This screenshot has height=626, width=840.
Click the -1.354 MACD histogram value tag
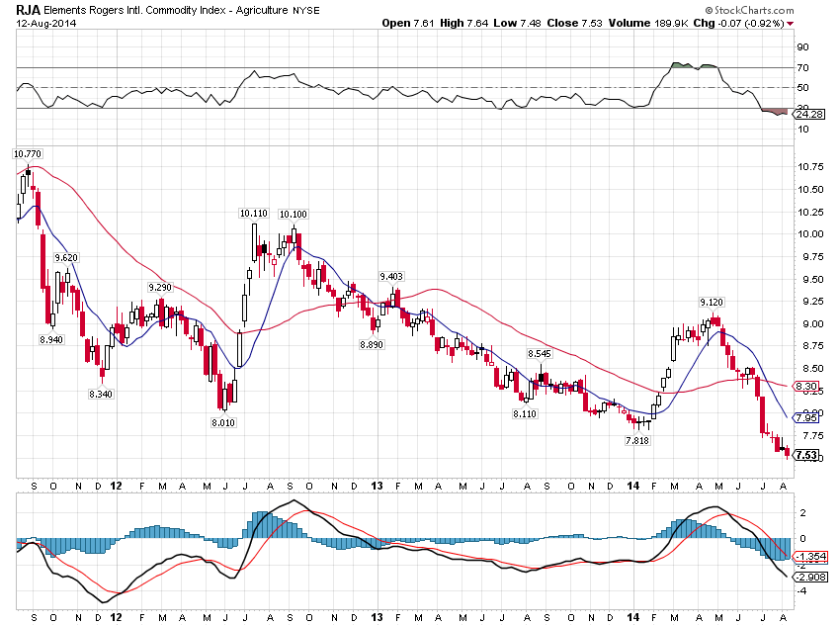coord(812,556)
